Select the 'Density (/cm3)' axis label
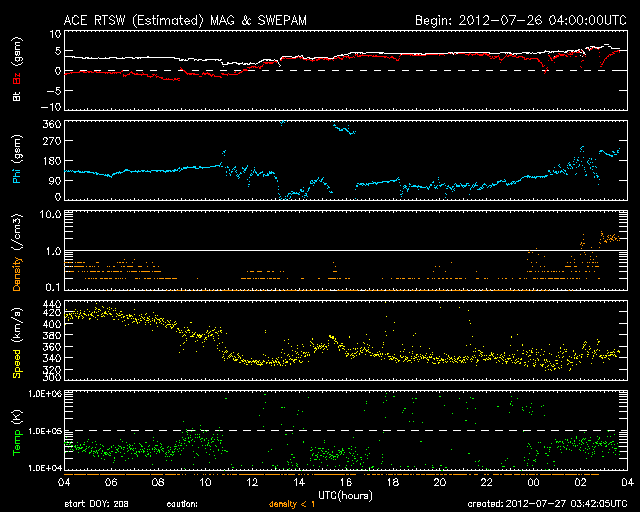 (x=17, y=252)
